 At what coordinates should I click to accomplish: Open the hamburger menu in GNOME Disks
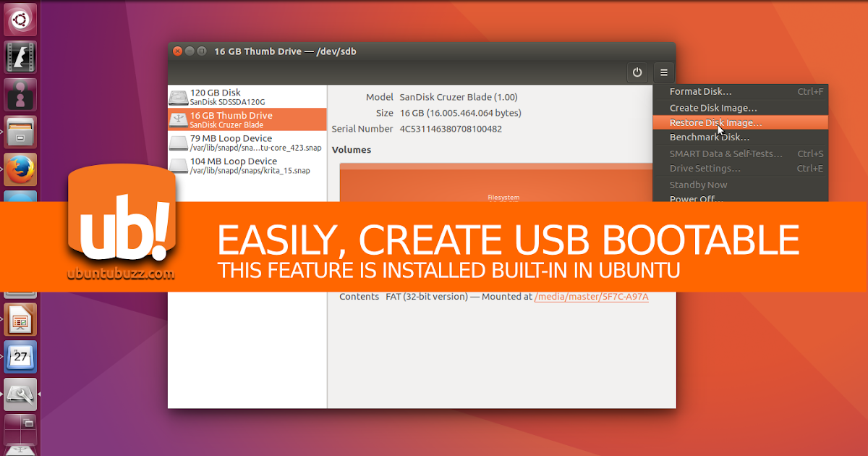[663, 72]
